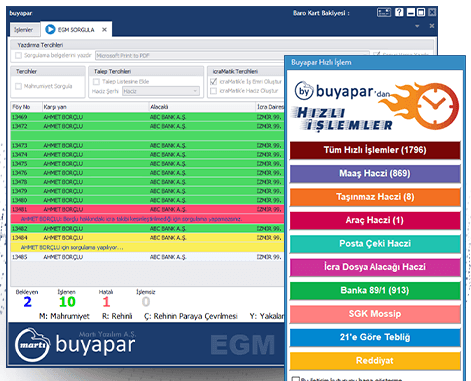Select row with Föy No 13473
471x381 pixels.
[147, 146]
